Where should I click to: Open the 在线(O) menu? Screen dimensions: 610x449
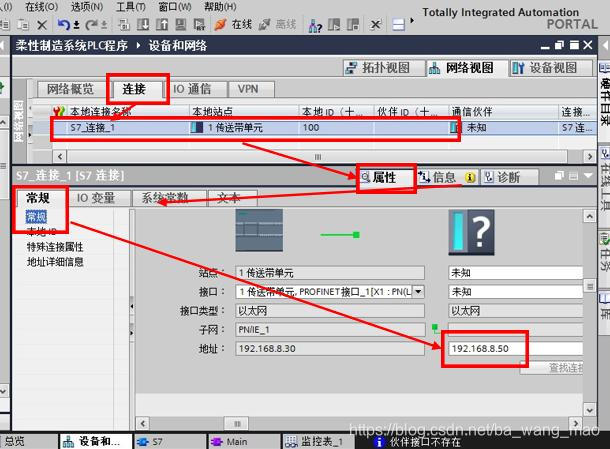pyautogui.click(x=41, y=6)
